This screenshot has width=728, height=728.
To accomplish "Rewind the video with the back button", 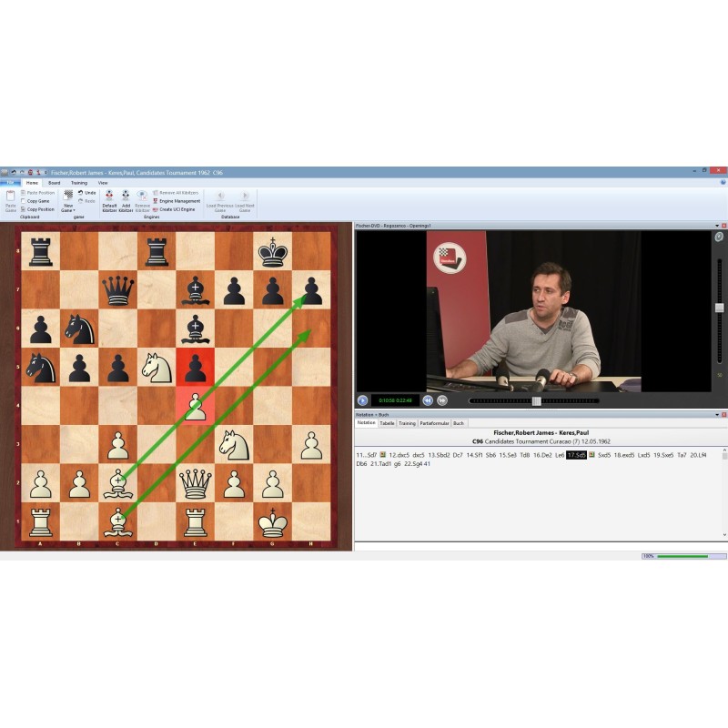I will (x=428, y=400).
